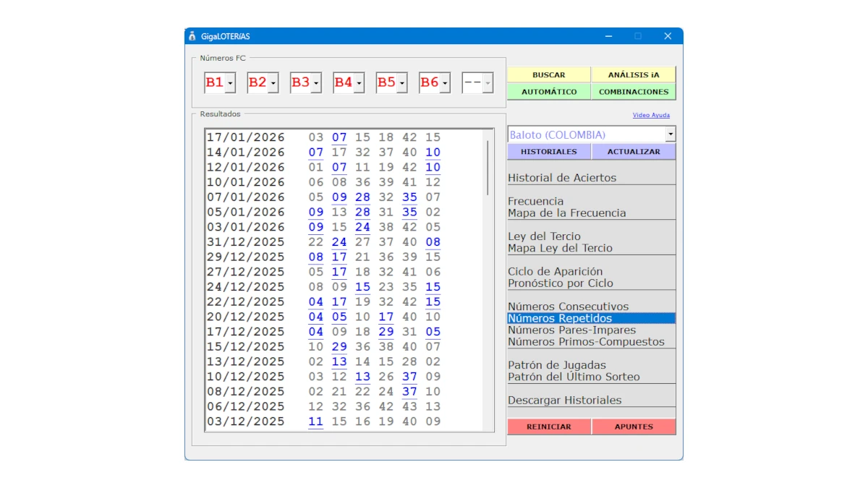Image resolution: width=868 pixels, height=488 pixels.
Task: Open the B1 number selector
Action: [x=229, y=82]
